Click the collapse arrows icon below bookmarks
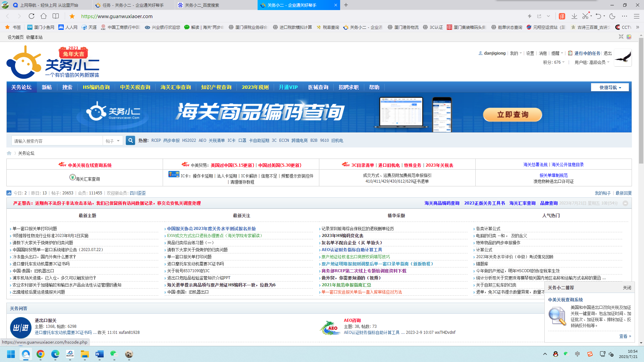This screenshot has width=644, height=362. [621, 37]
